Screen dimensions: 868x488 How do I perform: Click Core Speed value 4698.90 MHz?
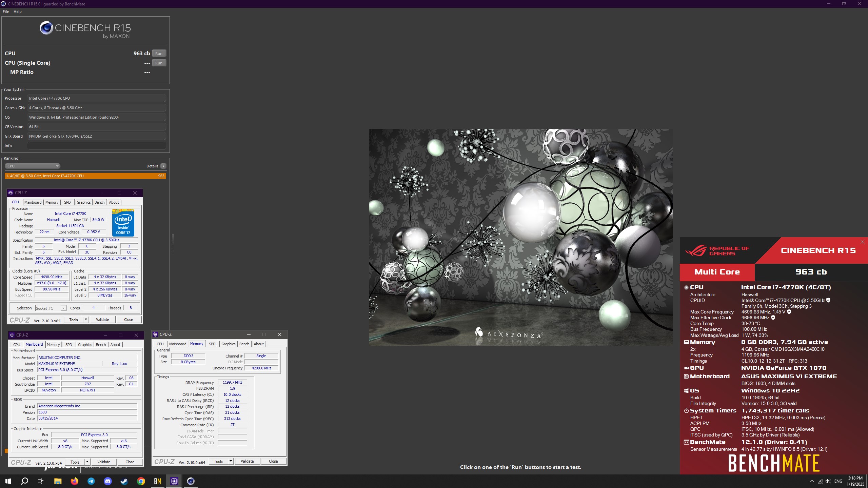[x=52, y=277]
